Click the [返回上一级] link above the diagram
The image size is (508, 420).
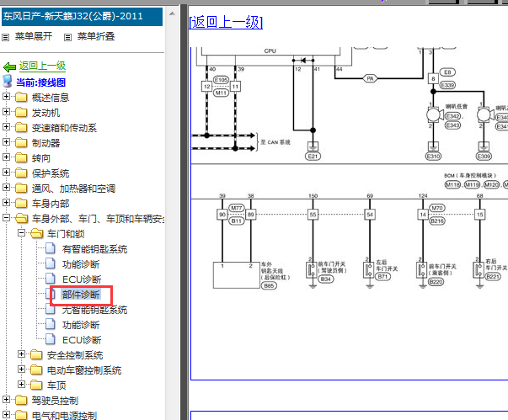click(226, 23)
